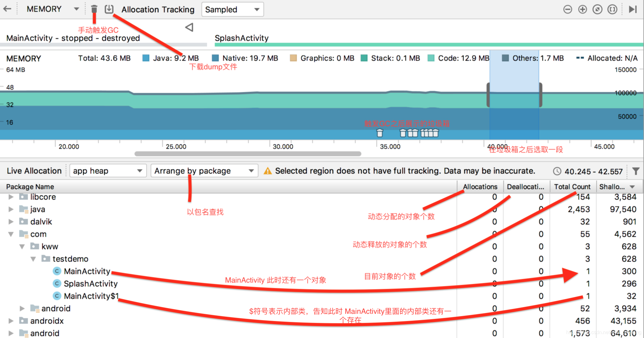Click the time range 40.245 - 42.557
This screenshot has width=644, height=338.
(593, 171)
